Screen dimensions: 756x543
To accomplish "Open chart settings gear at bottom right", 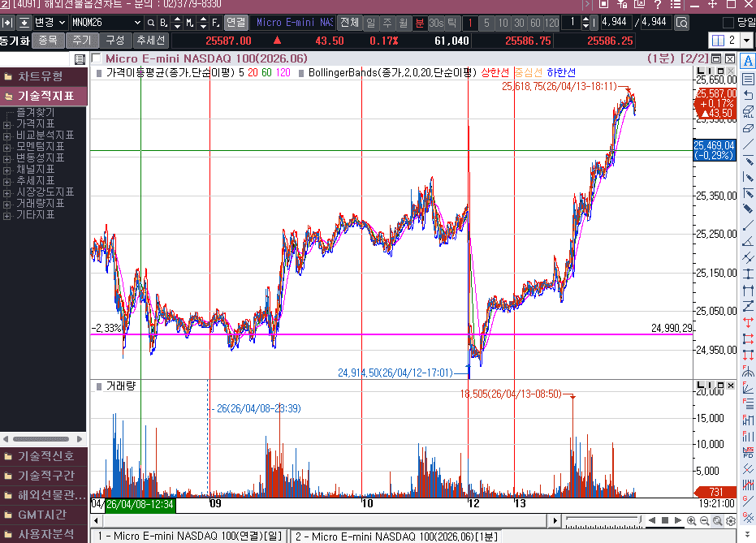I will [732, 520].
